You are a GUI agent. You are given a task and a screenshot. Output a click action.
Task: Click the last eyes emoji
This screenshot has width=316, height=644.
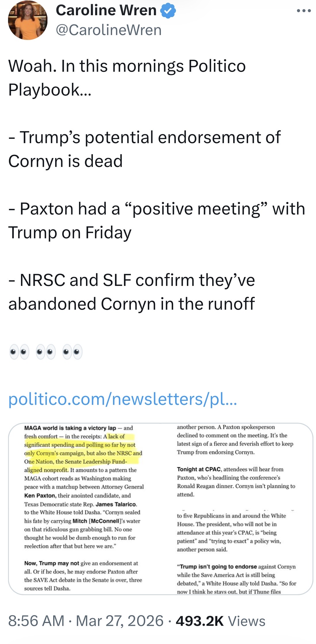click(x=72, y=351)
